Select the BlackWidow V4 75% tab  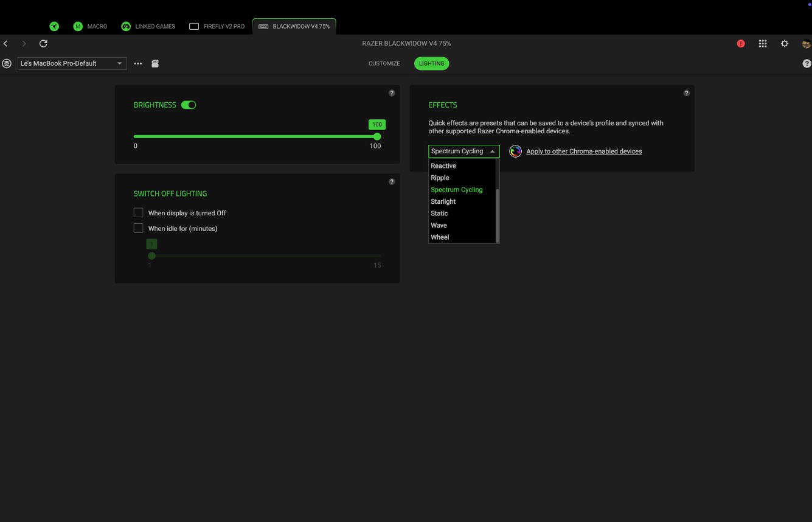294,26
